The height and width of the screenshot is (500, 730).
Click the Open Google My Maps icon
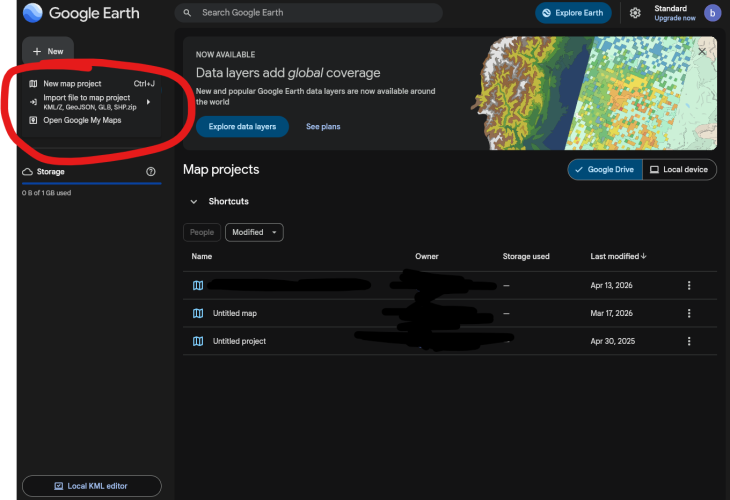[33, 120]
